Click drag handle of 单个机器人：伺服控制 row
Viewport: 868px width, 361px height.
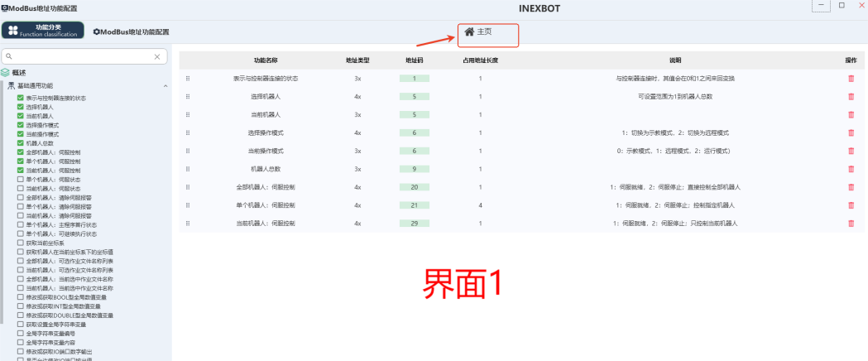pyautogui.click(x=188, y=205)
